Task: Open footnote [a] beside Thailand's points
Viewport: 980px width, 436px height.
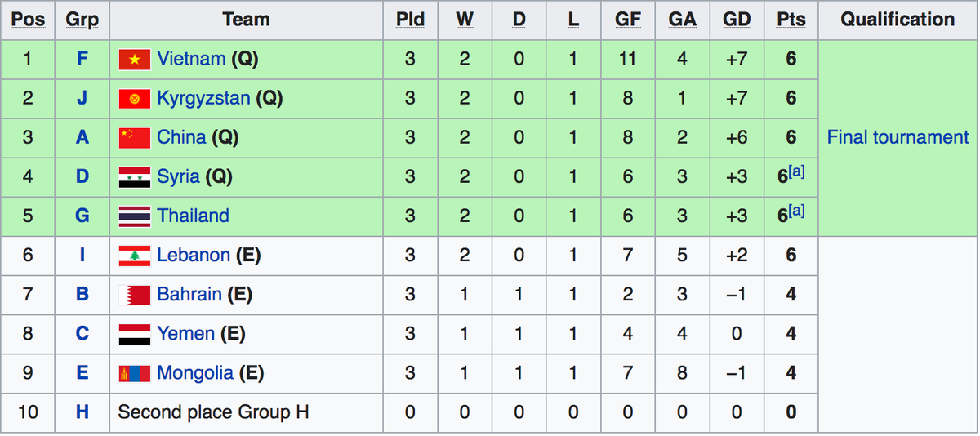Action: [796, 211]
